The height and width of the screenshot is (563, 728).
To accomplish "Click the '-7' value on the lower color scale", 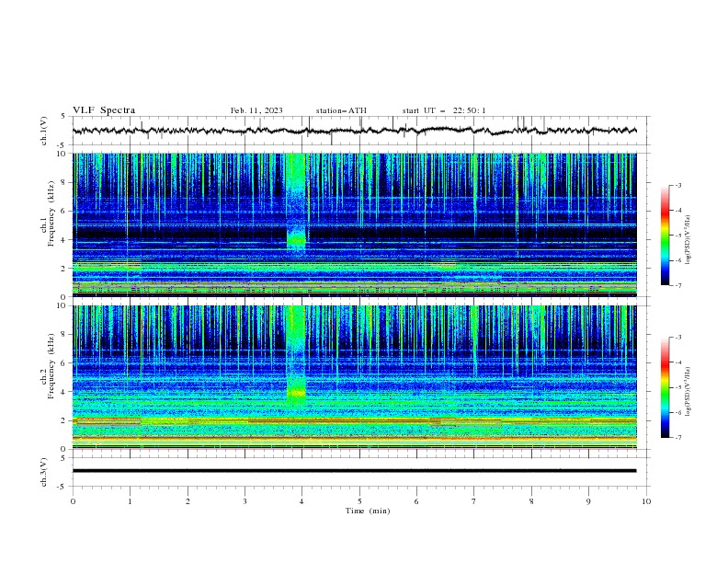I will pos(677,438).
